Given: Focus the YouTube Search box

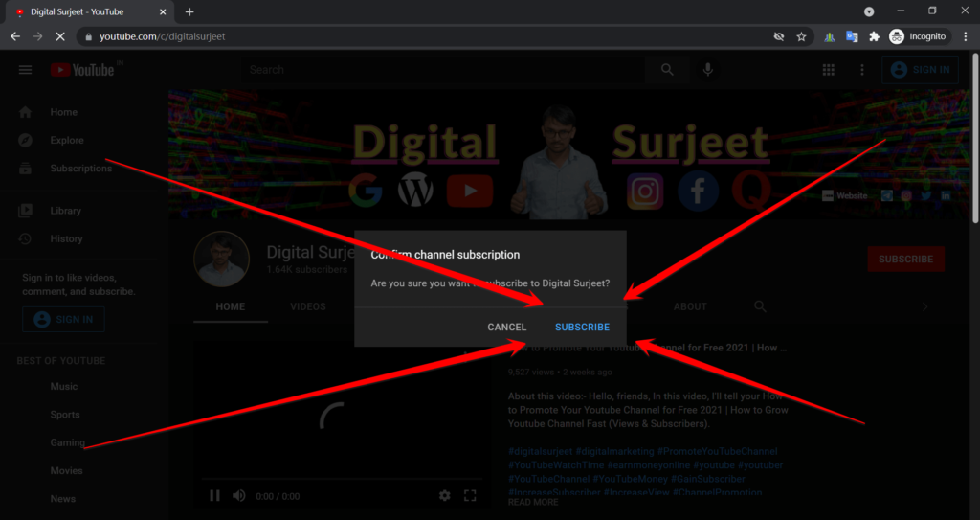Looking at the screenshot, I should tap(444, 70).
